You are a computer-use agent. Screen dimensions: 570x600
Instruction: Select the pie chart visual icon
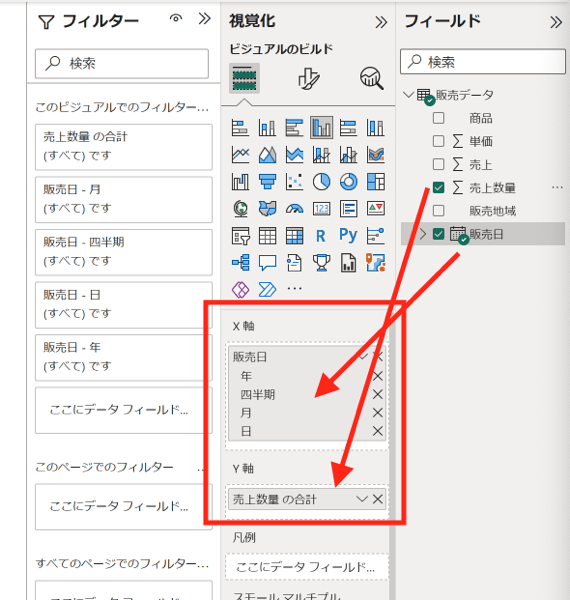point(321,182)
